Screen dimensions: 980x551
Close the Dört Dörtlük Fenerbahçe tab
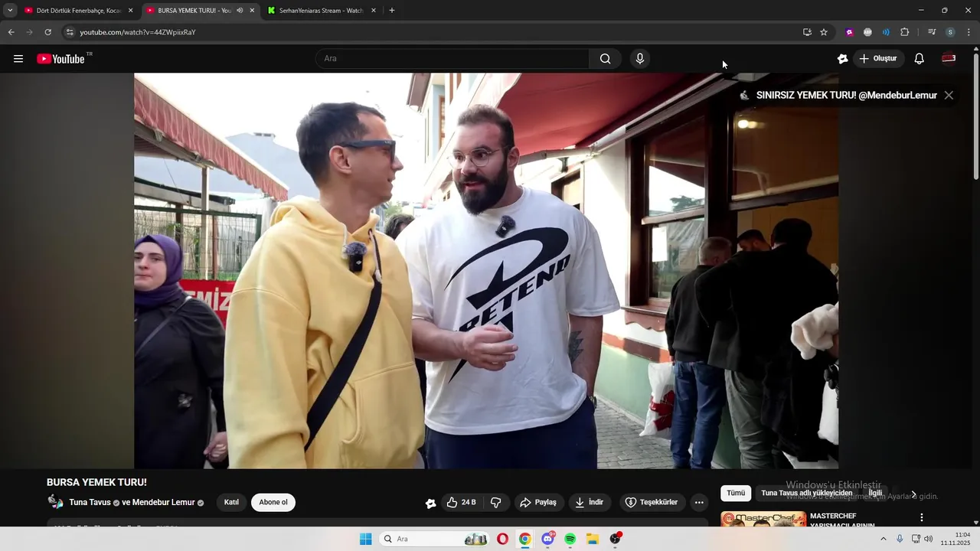(x=130, y=11)
